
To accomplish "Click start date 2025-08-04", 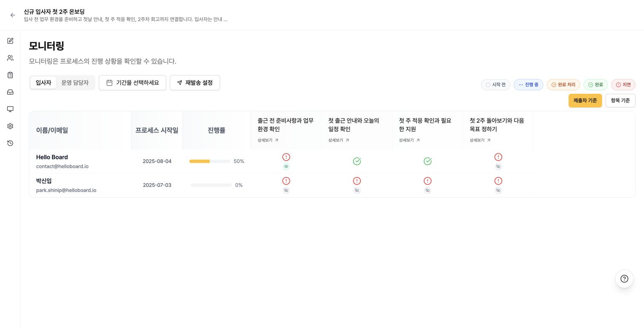I will tap(157, 162).
